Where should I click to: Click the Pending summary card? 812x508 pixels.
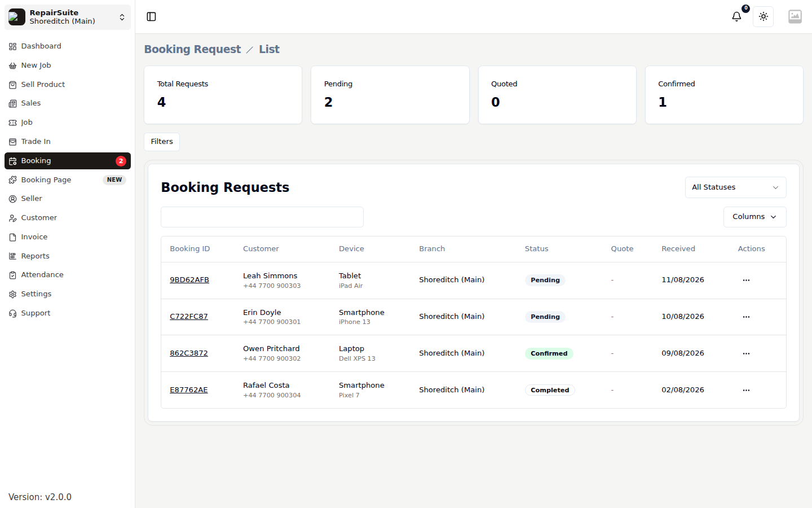point(390,95)
